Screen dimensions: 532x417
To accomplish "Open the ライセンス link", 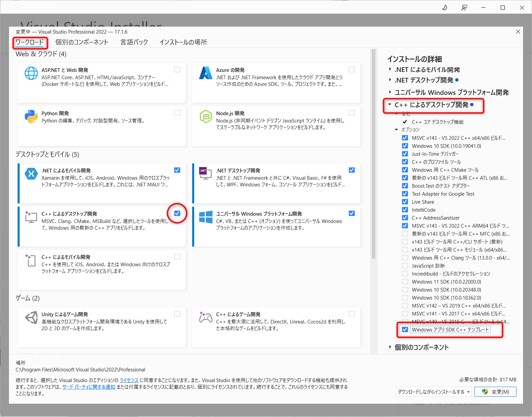I will click(129, 380).
